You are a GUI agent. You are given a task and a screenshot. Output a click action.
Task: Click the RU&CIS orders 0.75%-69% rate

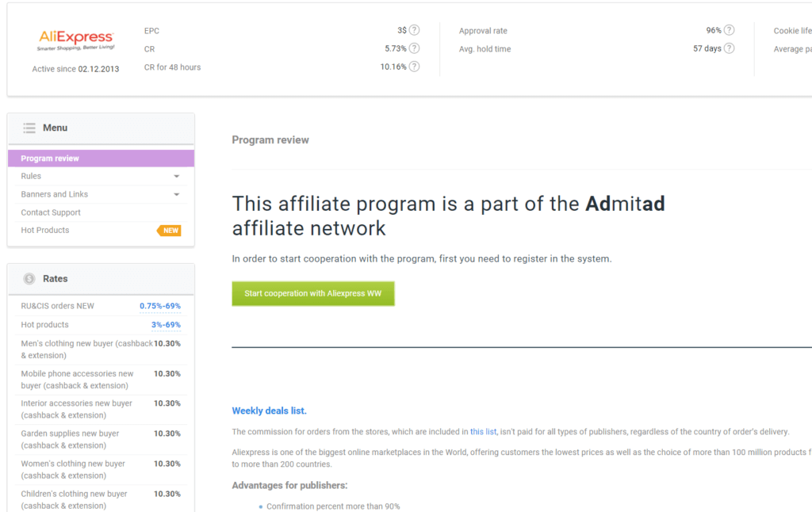[x=160, y=306]
